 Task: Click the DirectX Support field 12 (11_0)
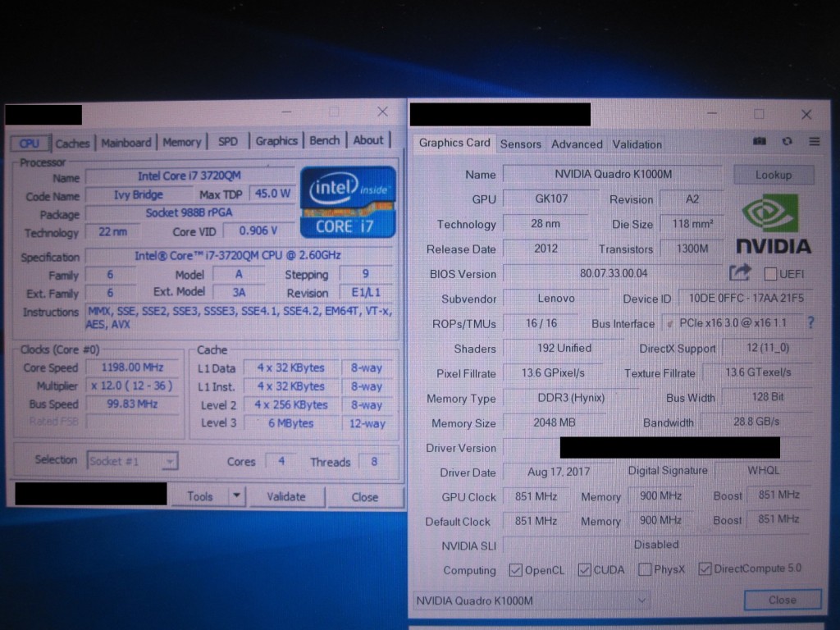[x=768, y=348]
